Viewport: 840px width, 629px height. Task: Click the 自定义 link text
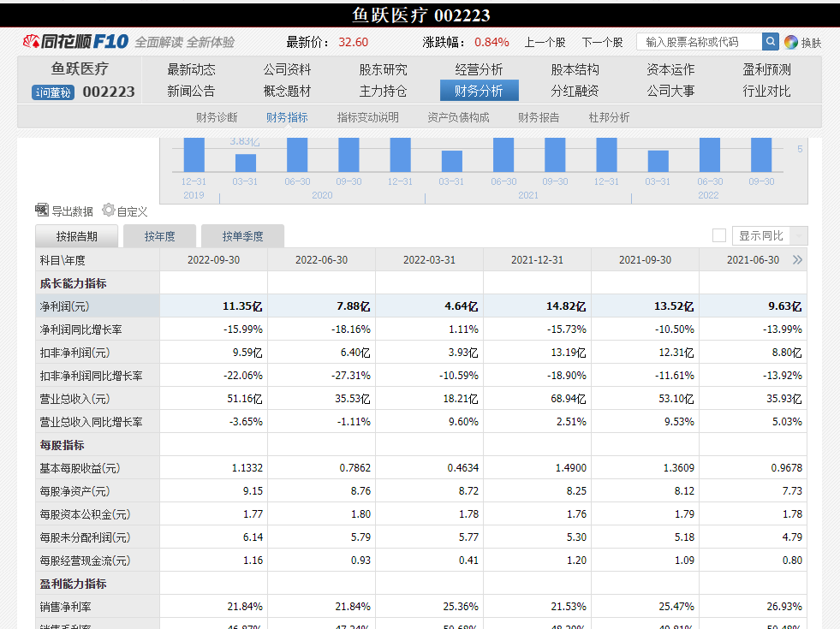133,211
